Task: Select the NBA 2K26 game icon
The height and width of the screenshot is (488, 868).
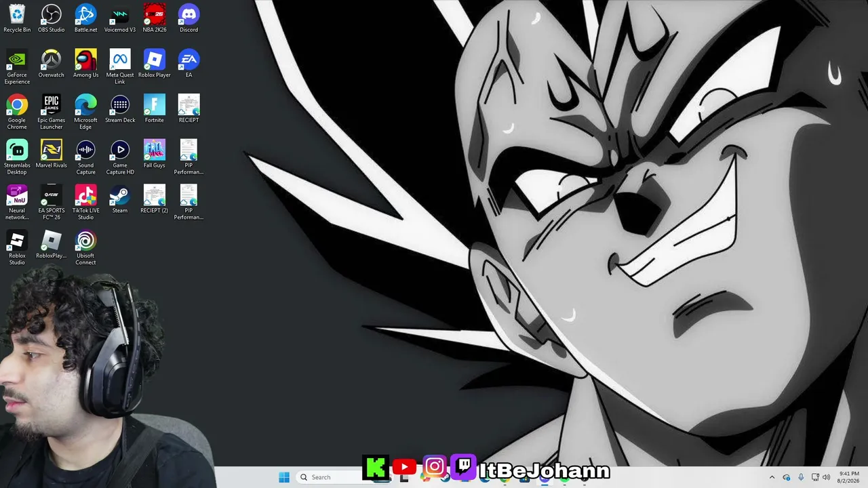Action: (x=155, y=18)
